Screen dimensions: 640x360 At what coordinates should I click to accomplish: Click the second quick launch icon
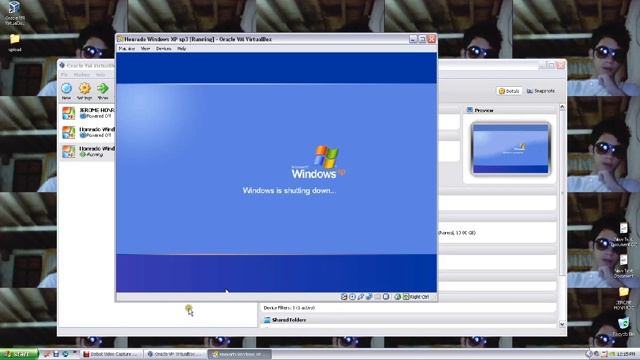click(56, 354)
